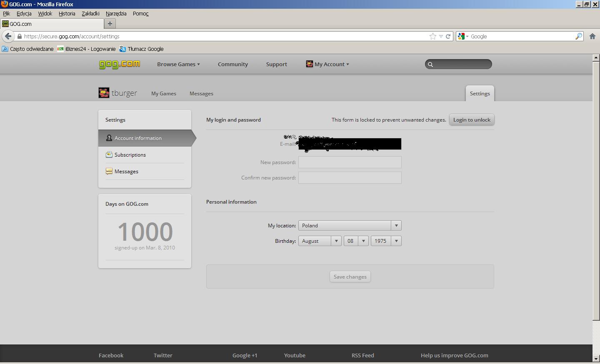Image resolution: width=600 pixels, height=364 pixels.
Task: Click the scrollbar up arrow
Action: click(596, 57)
